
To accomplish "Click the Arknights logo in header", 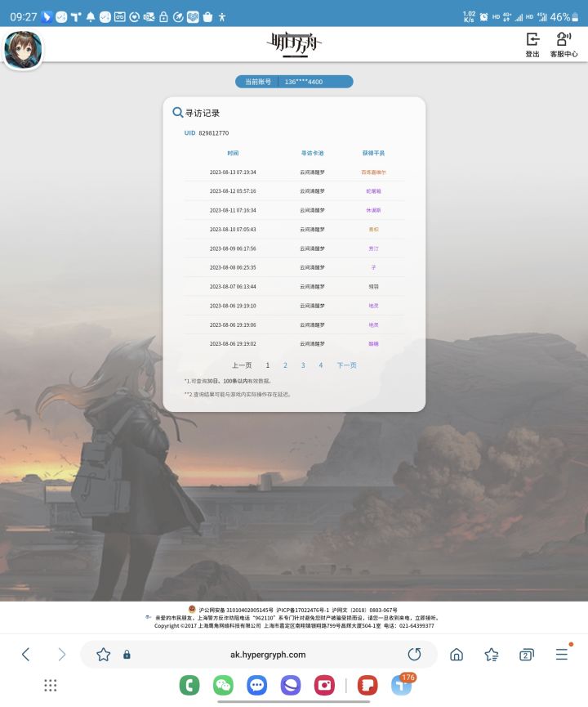I will (294, 44).
